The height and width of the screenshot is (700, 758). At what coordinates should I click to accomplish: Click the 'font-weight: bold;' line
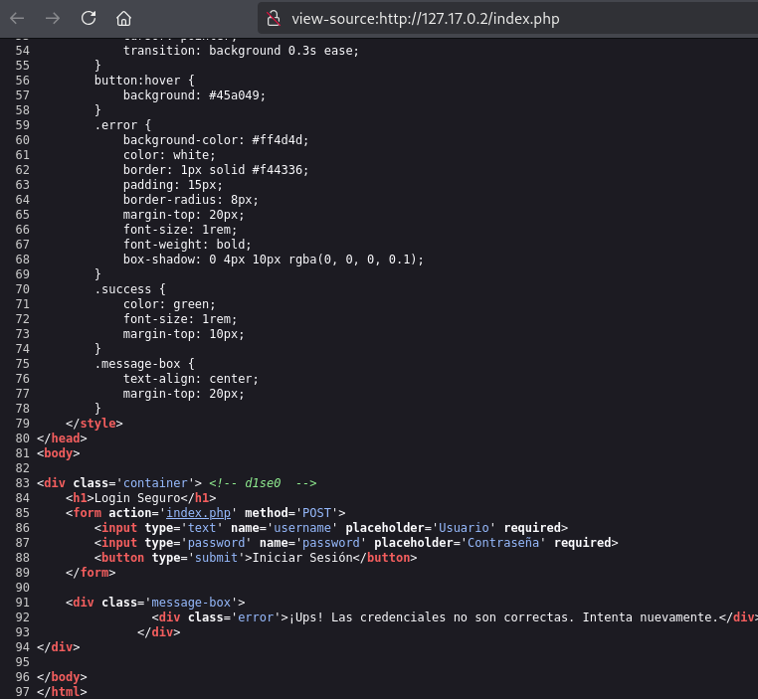(187, 245)
